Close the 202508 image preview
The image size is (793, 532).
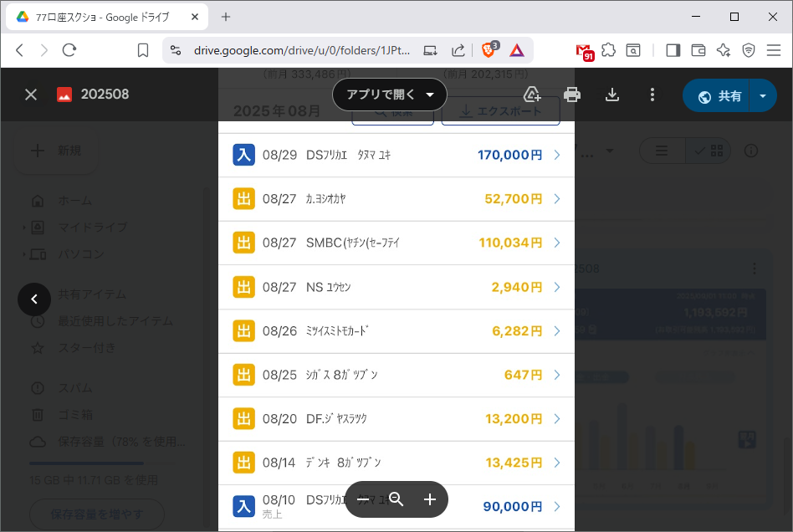[x=31, y=95]
